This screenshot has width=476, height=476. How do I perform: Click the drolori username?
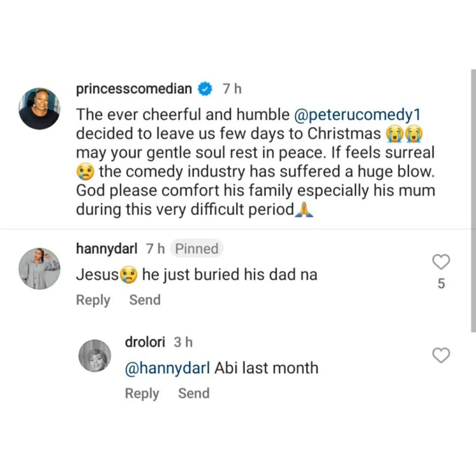[x=145, y=343]
